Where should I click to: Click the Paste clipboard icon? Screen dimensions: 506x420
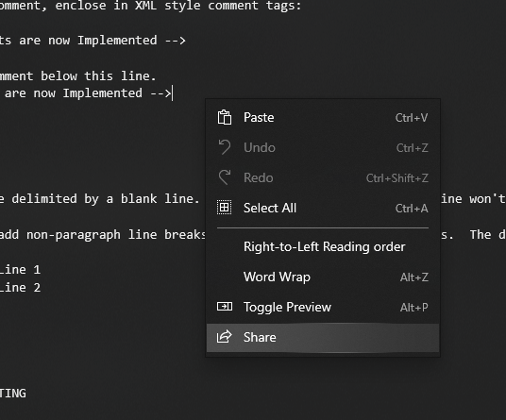point(225,117)
